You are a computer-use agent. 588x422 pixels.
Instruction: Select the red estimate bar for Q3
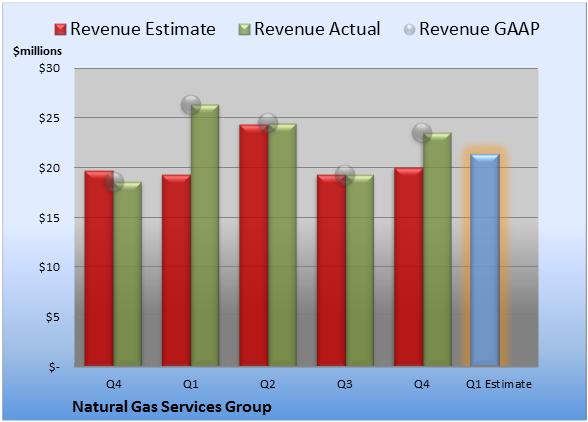pos(331,270)
